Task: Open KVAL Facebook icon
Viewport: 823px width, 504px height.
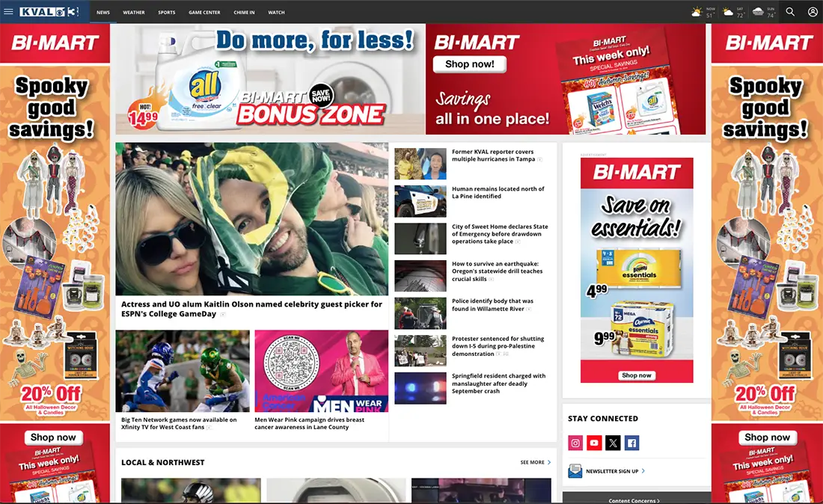Action: point(632,443)
